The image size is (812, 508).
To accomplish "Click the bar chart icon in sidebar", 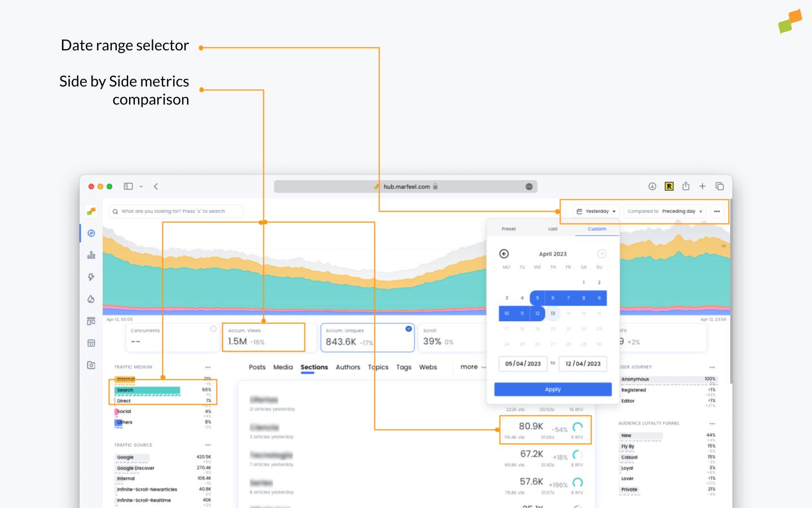I will pos(91,255).
